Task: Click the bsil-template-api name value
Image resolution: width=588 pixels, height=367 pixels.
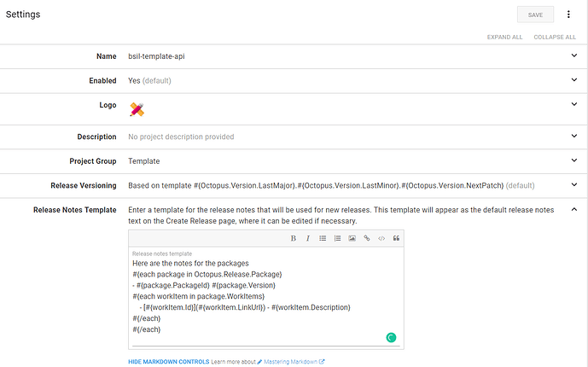Action: (x=156, y=56)
